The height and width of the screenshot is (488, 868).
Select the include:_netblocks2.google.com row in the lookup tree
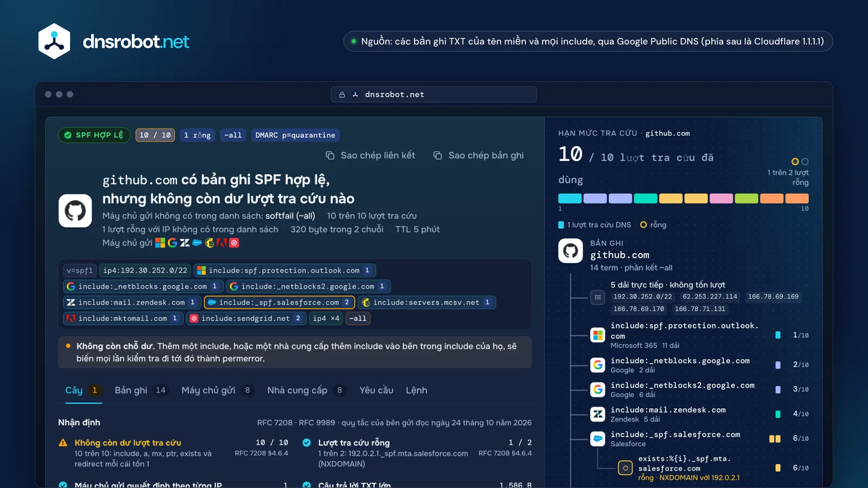[699, 389]
